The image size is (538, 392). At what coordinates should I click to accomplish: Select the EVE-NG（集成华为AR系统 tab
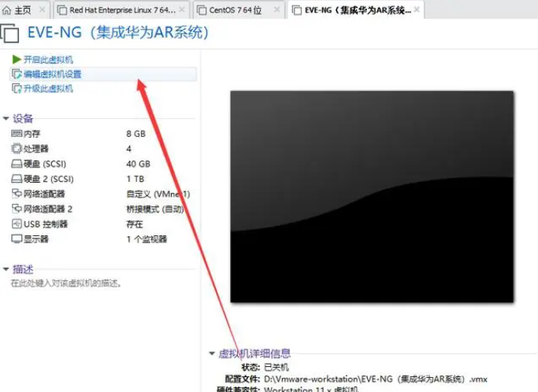[x=356, y=10]
